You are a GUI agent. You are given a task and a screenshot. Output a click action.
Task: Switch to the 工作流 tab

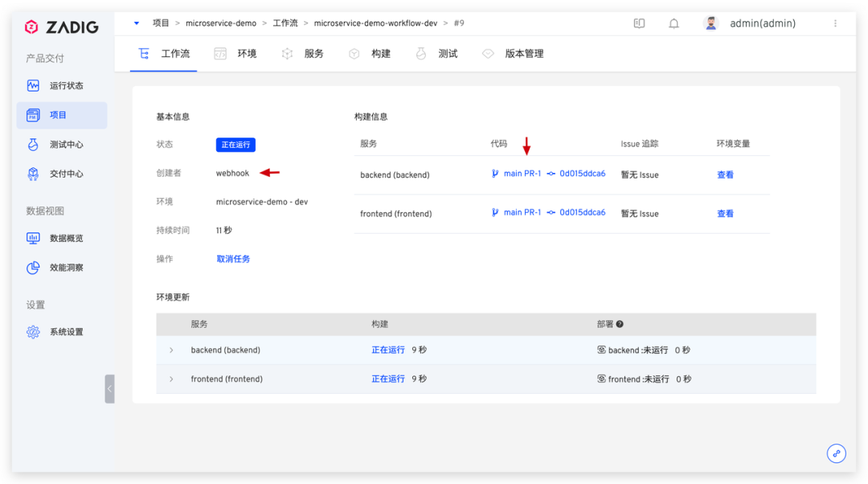point(164,54)
